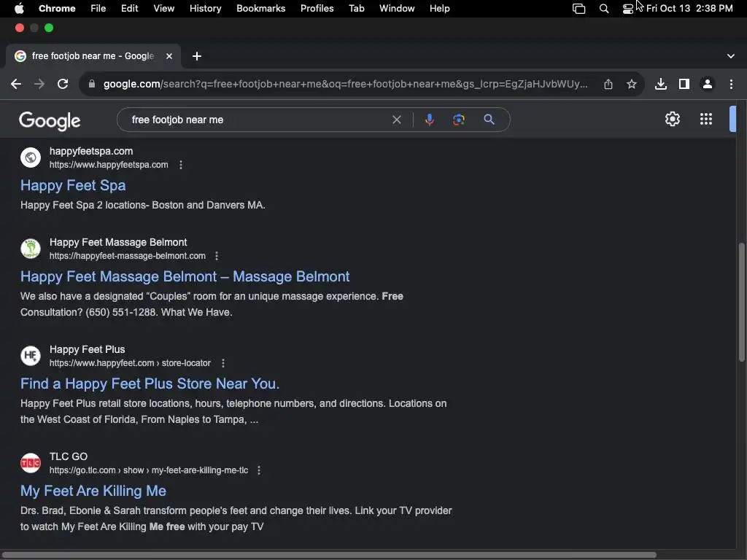747x560 pixels.
Task: Click the happyfeet.com › store-locator URL
Action: [130, 363]
